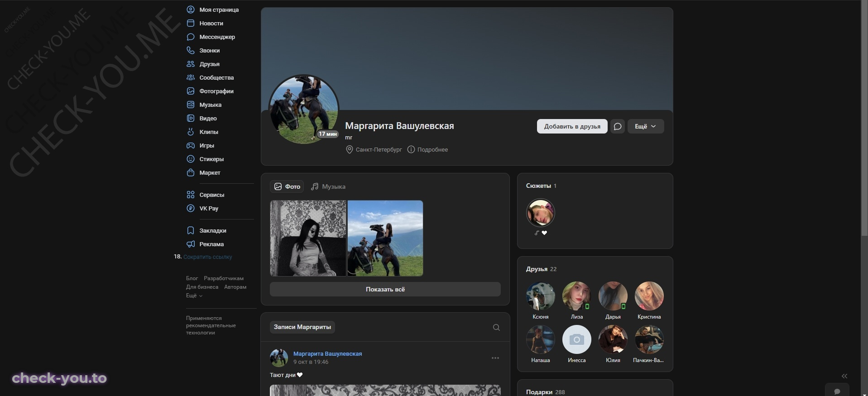Screen dimensions: 868x396
Task: Open the Блог footer link
Action: [192, 278]
